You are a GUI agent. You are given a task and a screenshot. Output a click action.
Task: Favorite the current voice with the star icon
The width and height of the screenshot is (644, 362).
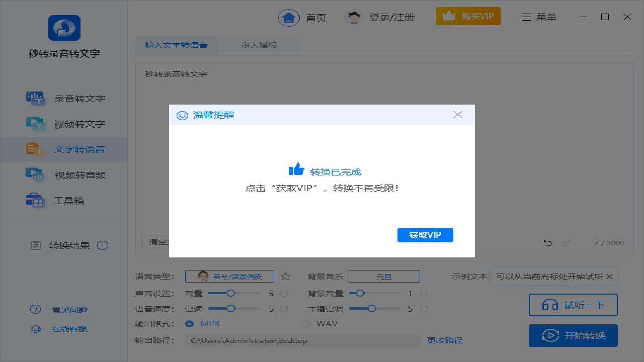(x=286, y=276)
